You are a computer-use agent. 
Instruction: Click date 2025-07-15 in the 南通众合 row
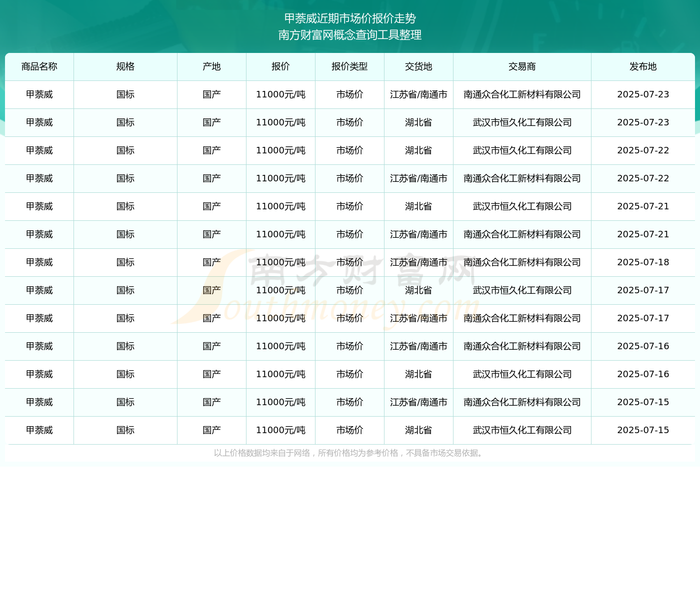point(643,402)
